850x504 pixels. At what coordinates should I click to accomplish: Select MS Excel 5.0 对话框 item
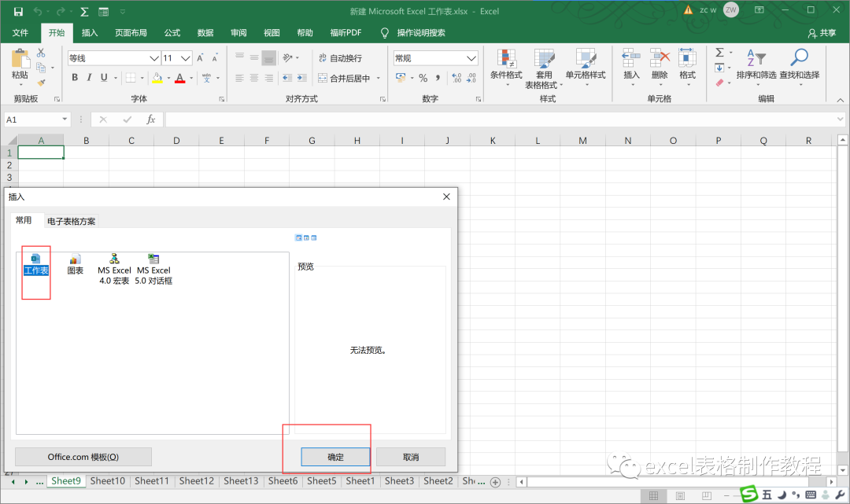(153, 269)
